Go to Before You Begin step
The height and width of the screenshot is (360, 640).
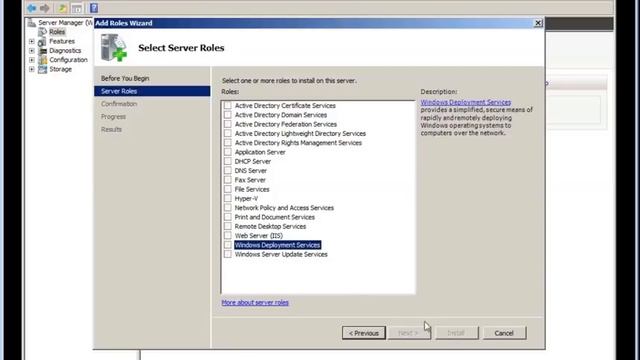pyautogui.click(x=125, y=78)
